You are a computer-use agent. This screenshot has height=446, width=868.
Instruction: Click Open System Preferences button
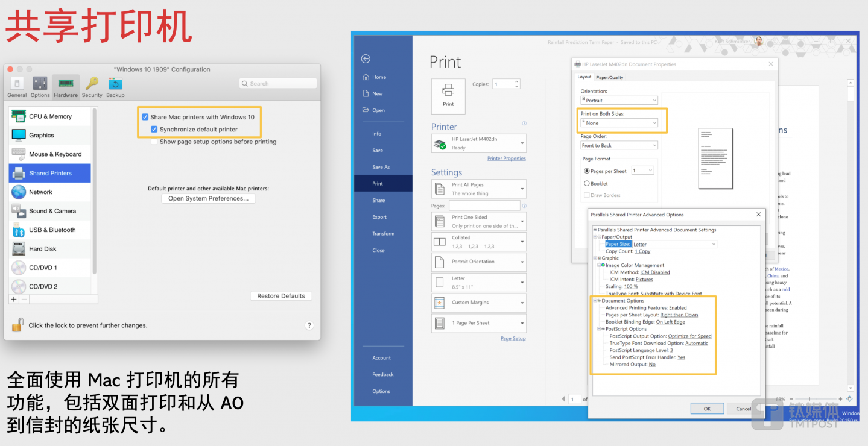pyautogui.click(x=208, y=198)
